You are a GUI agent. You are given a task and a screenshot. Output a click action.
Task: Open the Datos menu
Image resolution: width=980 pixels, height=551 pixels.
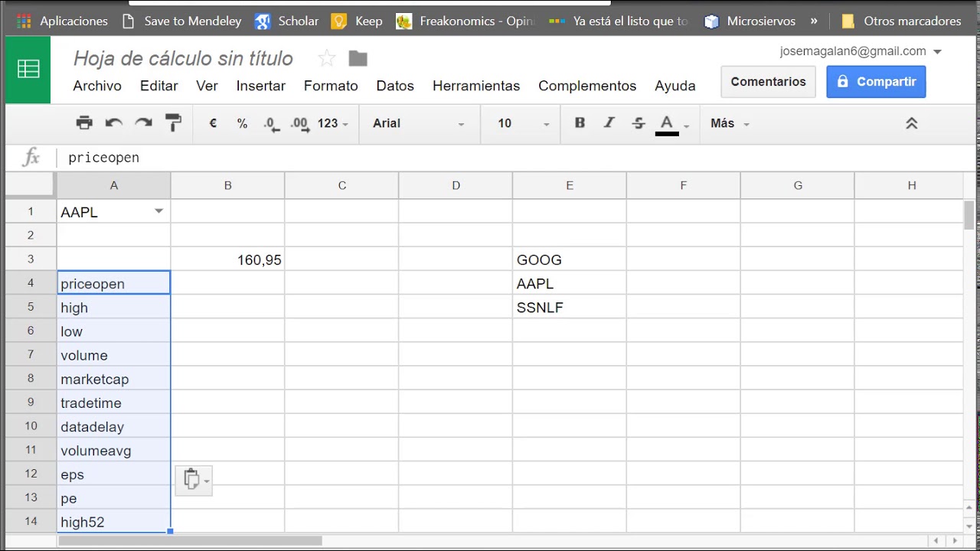click(x=395, y=86)
